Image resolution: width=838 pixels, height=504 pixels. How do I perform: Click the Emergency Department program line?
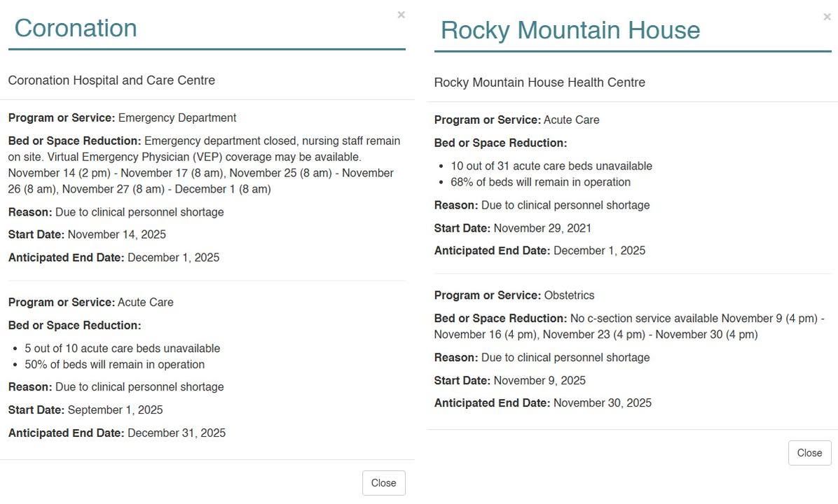123,118
